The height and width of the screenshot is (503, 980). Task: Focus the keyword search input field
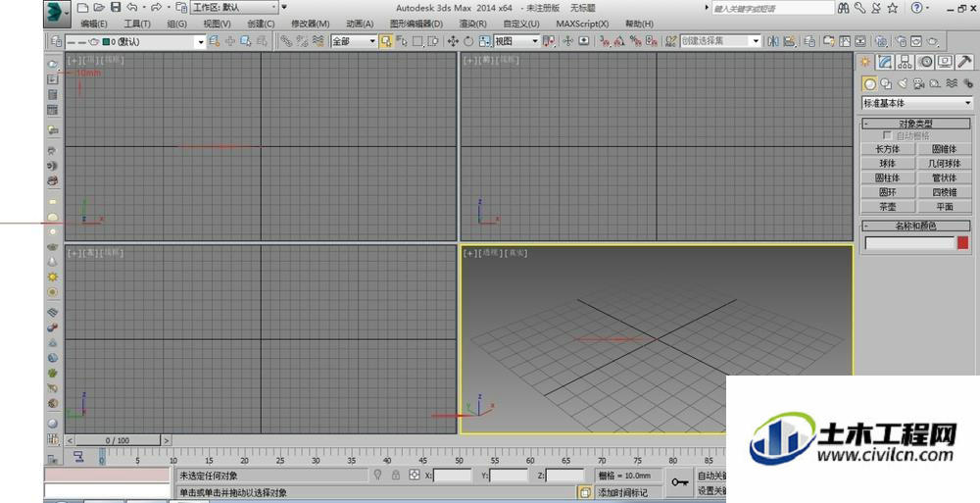[773, 8]
